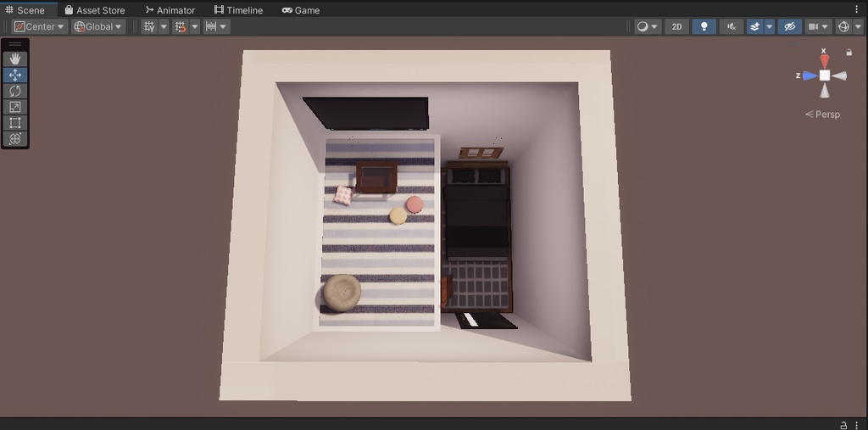Switch Persp projection label
This screenshot has width=868, height=430.
[822, 114]
